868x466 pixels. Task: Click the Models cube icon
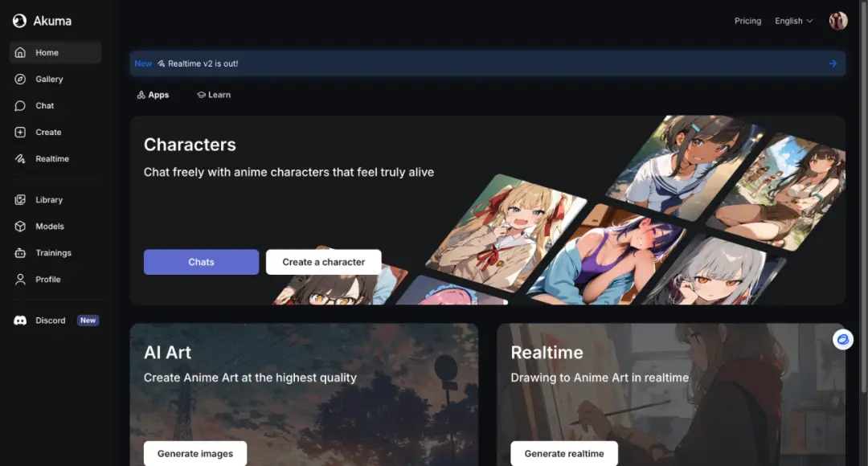20,227
